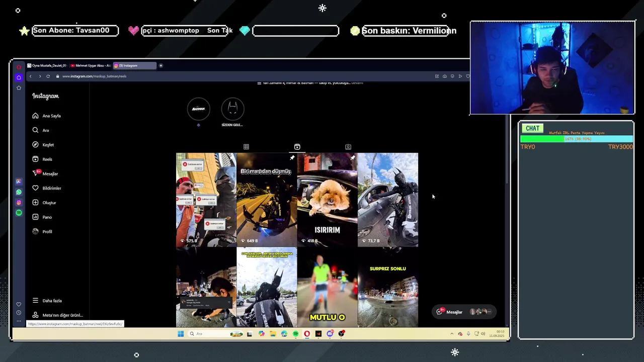Open the Batman story highlight

(x=198, y=109)
